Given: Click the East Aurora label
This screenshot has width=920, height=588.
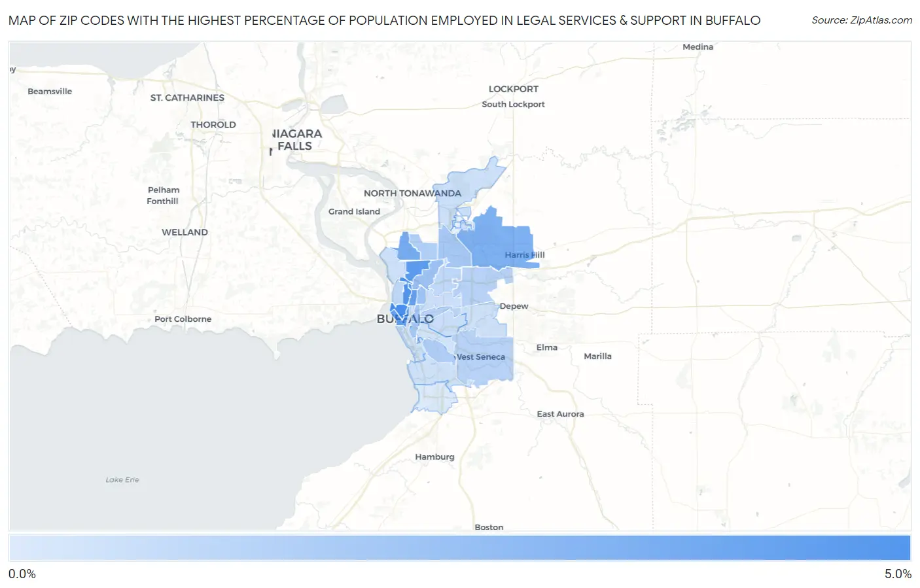Looking at the screenshot, I should (560, 414).
